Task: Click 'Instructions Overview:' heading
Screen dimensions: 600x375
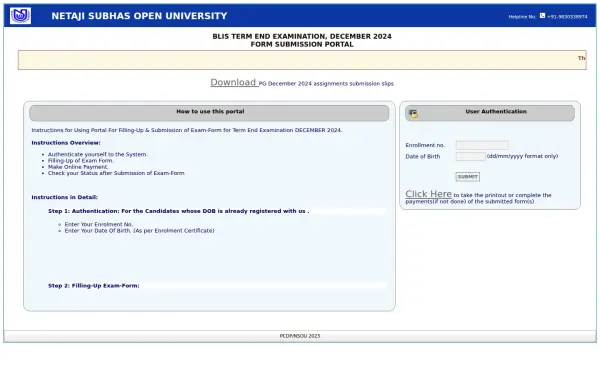Action: [66, 143]
